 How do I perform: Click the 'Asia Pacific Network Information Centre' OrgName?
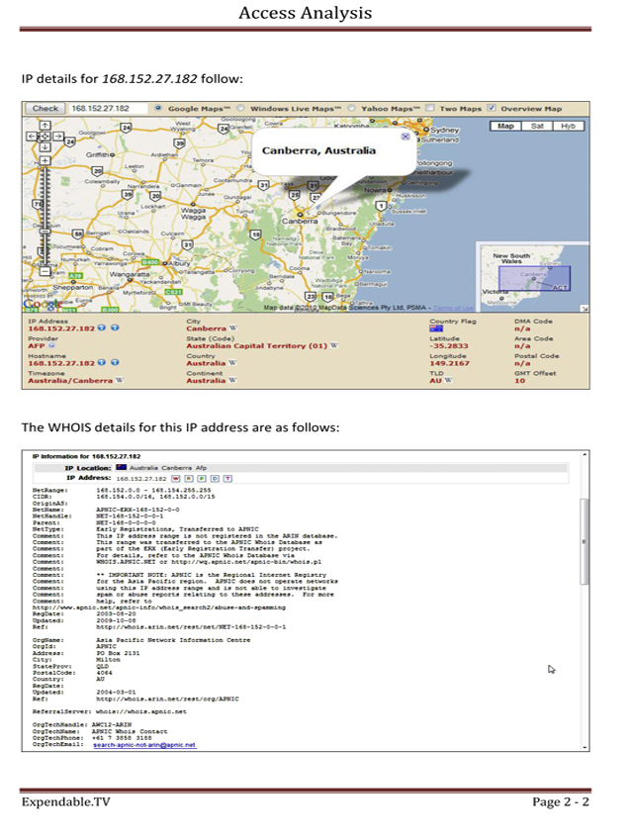coord(173,639)
